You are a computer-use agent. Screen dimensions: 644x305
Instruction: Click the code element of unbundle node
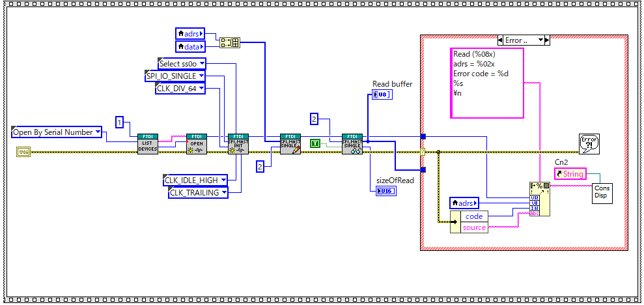(474, 216)
